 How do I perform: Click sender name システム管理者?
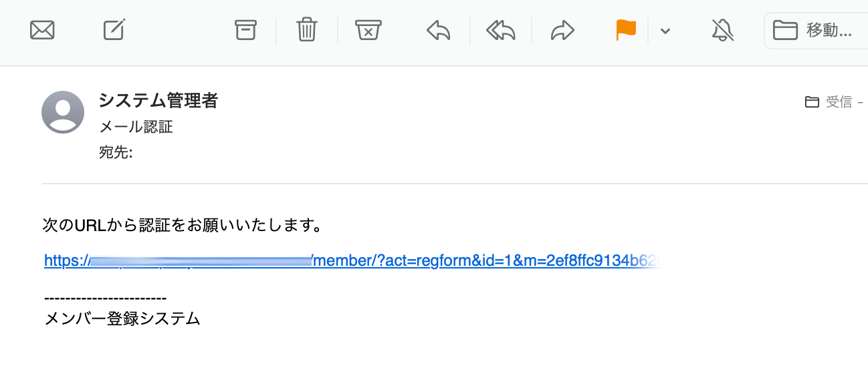pyautogui.click(x=158, y=101)
